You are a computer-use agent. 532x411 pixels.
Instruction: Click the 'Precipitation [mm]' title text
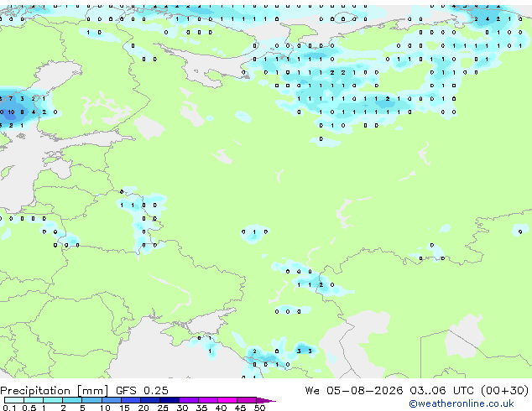[55, 391]
